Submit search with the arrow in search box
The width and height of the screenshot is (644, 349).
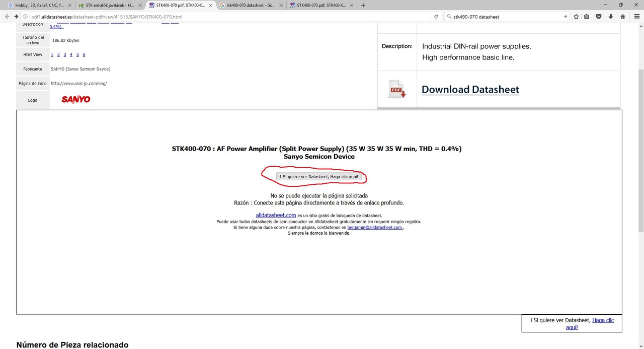tap(565, 17)
